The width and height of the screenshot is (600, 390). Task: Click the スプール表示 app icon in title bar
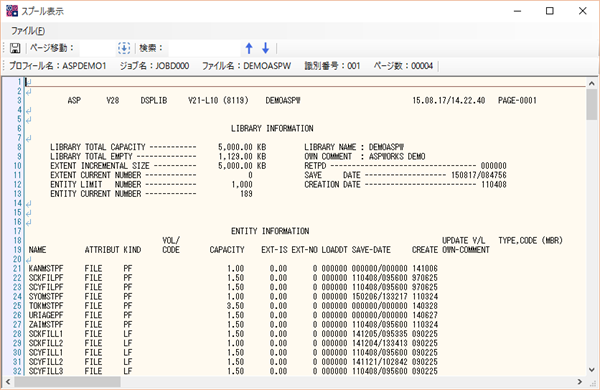(x=12, y=11)
